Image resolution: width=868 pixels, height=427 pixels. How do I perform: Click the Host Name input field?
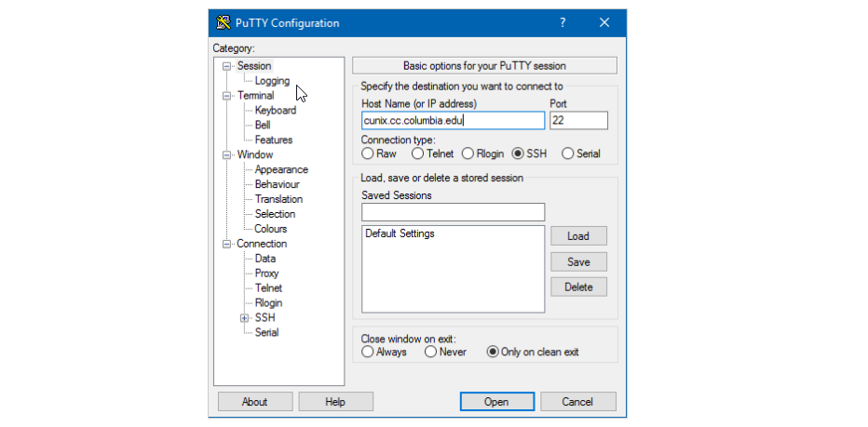coord(453,121)
